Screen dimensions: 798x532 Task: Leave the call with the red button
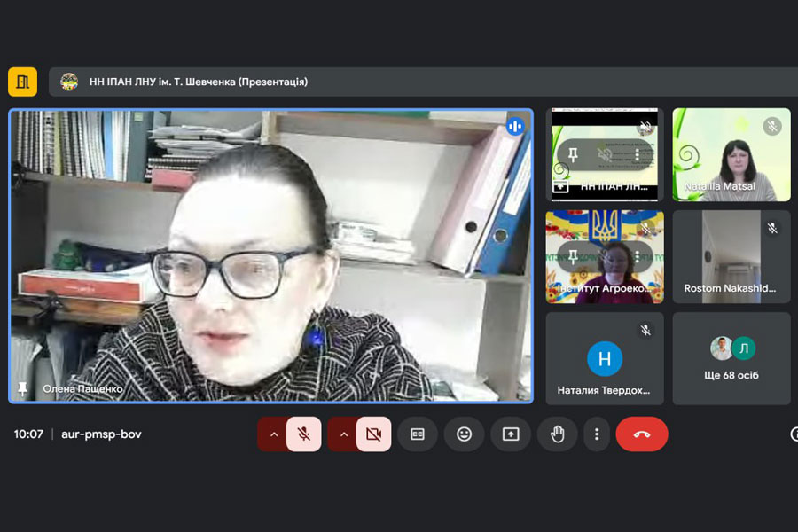point(642,434)
